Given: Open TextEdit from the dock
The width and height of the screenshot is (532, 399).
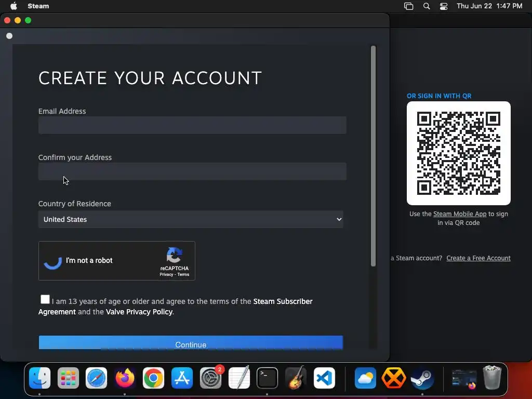Looking at the screenshot, I should tap(239, 378).
